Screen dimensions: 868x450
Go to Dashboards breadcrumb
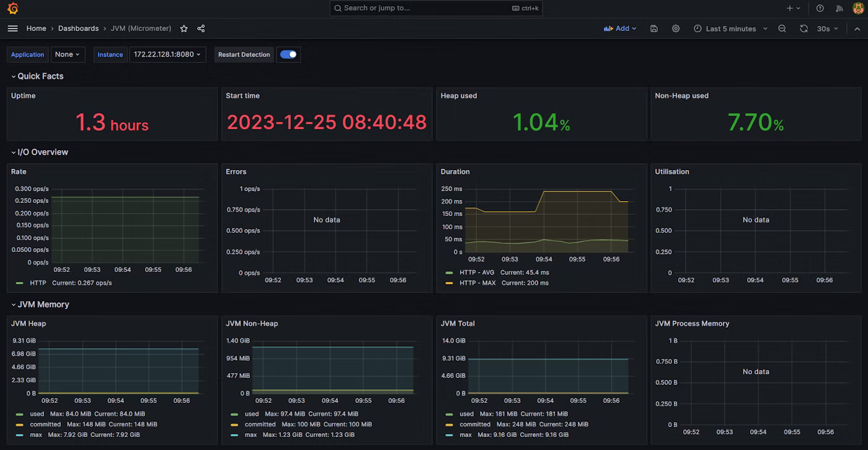click(78, 29)
